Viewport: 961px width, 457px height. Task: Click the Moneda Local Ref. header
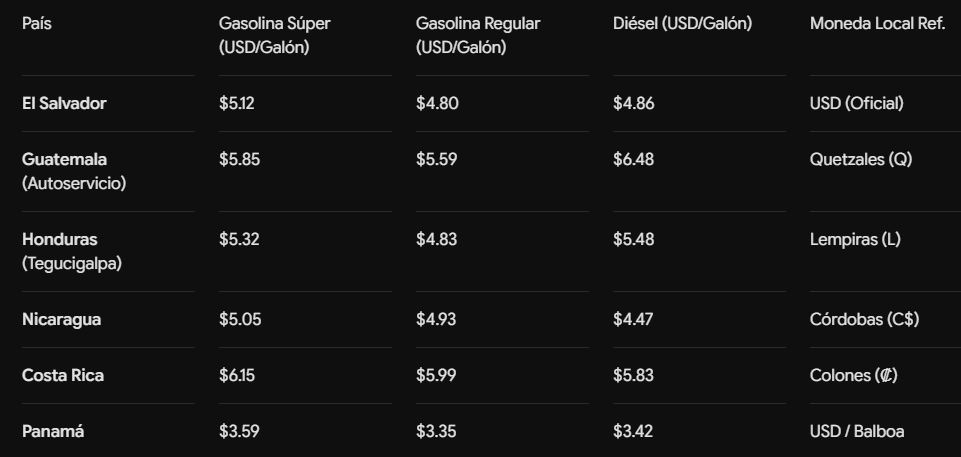[x=878, y=24]
